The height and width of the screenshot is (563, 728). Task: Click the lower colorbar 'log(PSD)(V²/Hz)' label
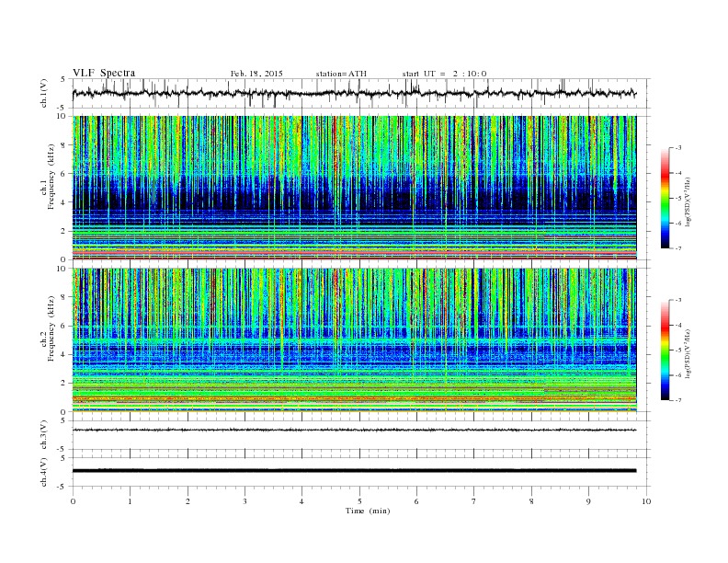tap(687, 353)
